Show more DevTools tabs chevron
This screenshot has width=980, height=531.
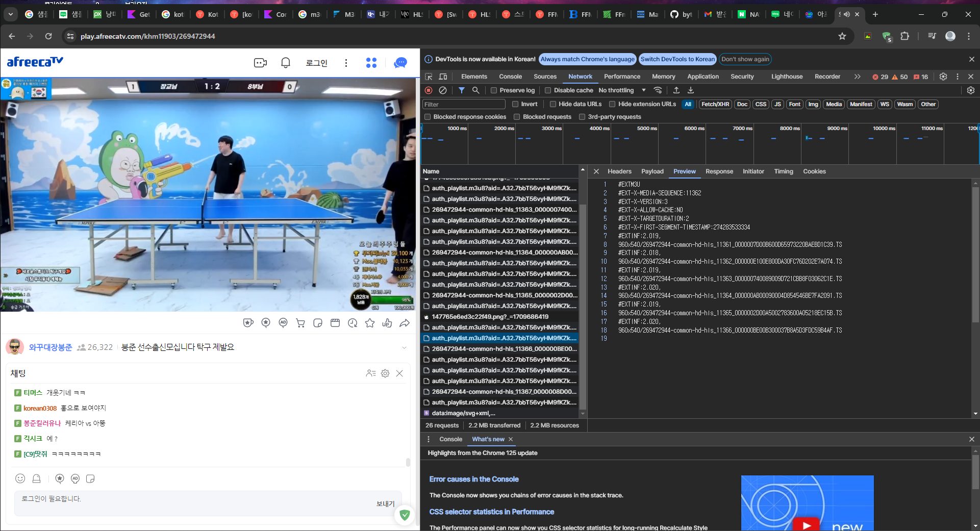point(858,77)
